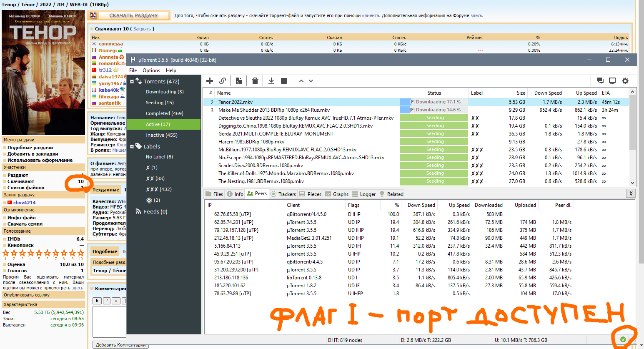Move torrent up the queue with the up chevron
The height and width of the screenshot is (349, 644).
pyautogui.click(x=301, y=81)
